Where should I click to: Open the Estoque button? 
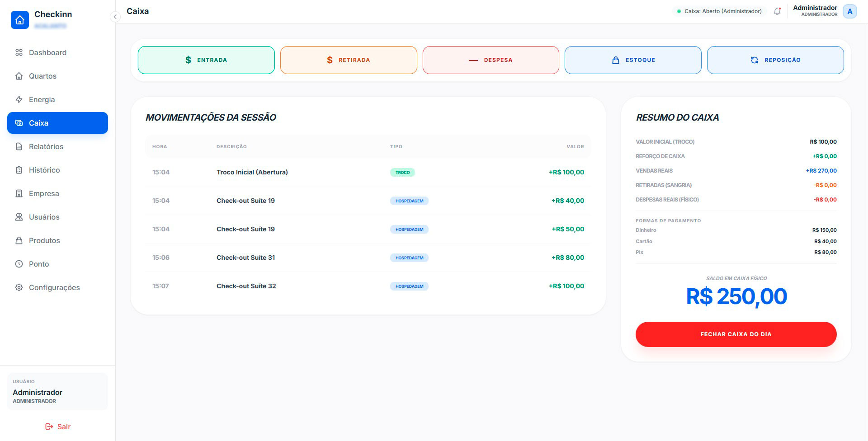coord(633,60)
